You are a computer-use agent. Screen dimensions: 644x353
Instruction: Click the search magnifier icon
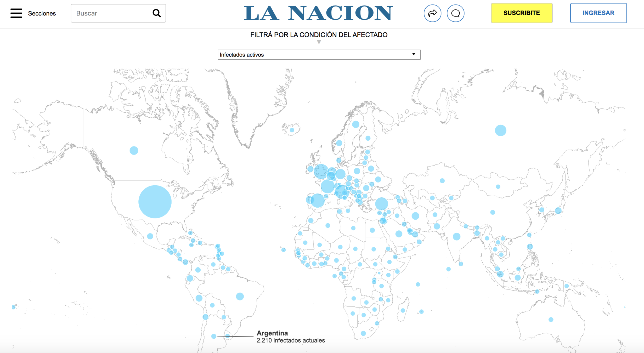point(156,13)
